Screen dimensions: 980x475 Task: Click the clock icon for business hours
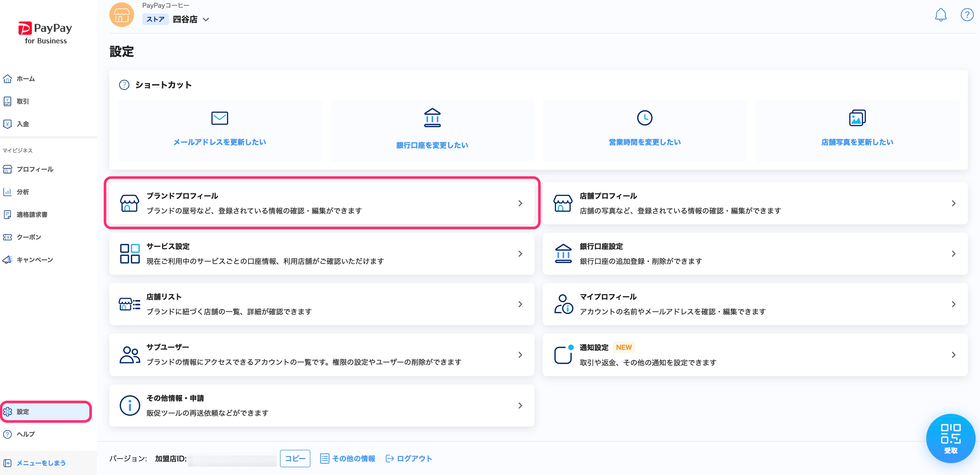click(x=644, y=118)
